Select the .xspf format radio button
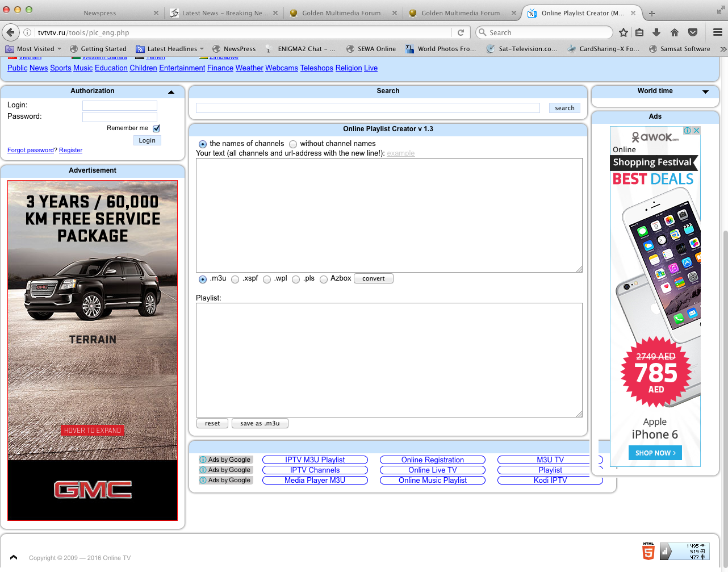Viewport: 728px width, 572px height. pyautogui.click(x=235, y=279)
